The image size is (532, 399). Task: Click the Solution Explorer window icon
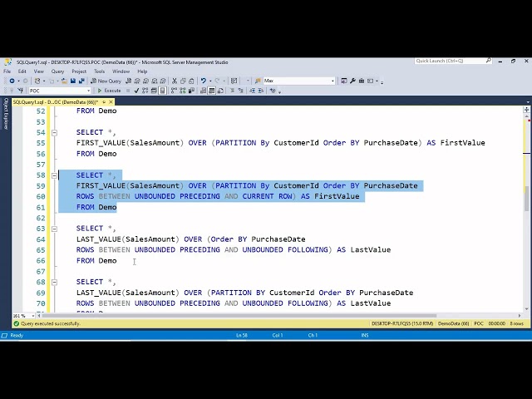[x=343, y=81]
